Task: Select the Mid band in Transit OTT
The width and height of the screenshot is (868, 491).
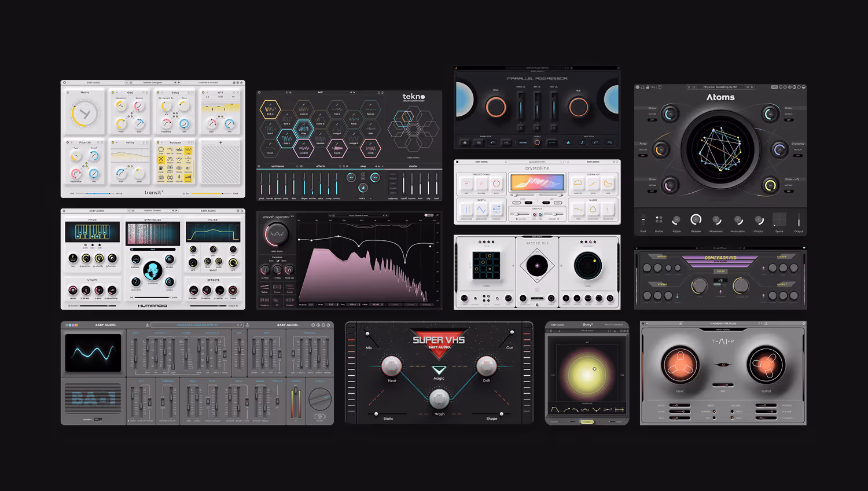Action: coord(220,97)
